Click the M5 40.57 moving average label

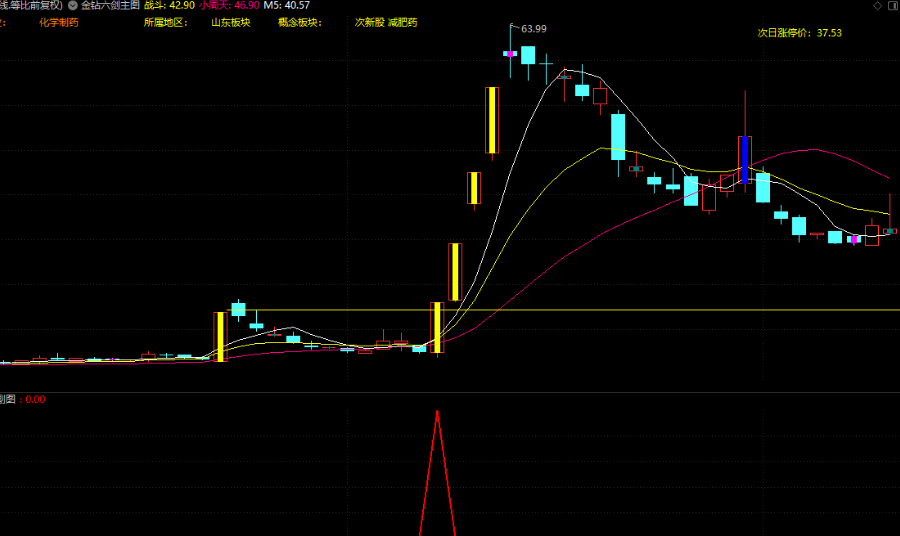(287, 6)
